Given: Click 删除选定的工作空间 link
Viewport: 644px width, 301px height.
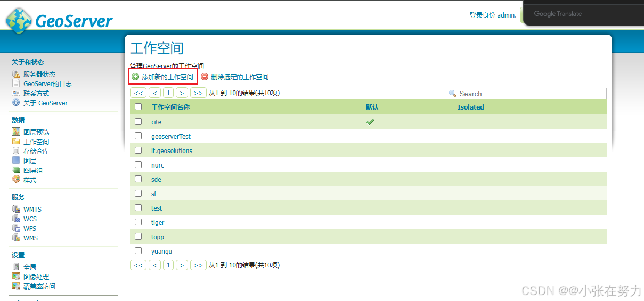Looking at the screenshot, I should (240, 77).
